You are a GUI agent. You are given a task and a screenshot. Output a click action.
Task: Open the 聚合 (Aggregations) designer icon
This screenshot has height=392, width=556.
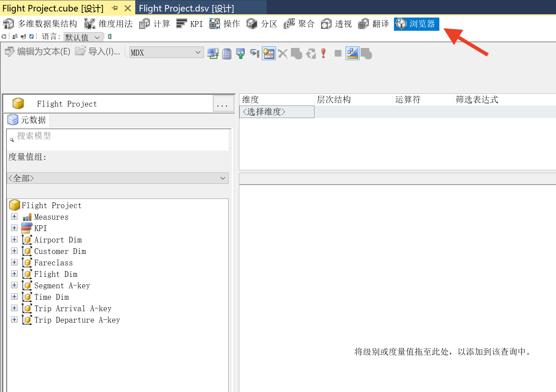[x=289, y=24]
